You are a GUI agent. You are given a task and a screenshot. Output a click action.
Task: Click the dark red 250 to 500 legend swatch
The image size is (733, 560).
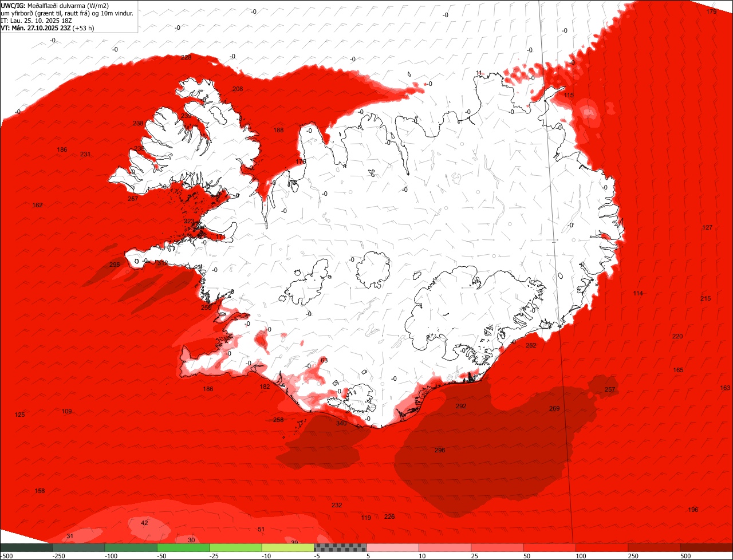pyautogui.click(x=655, y=547)
